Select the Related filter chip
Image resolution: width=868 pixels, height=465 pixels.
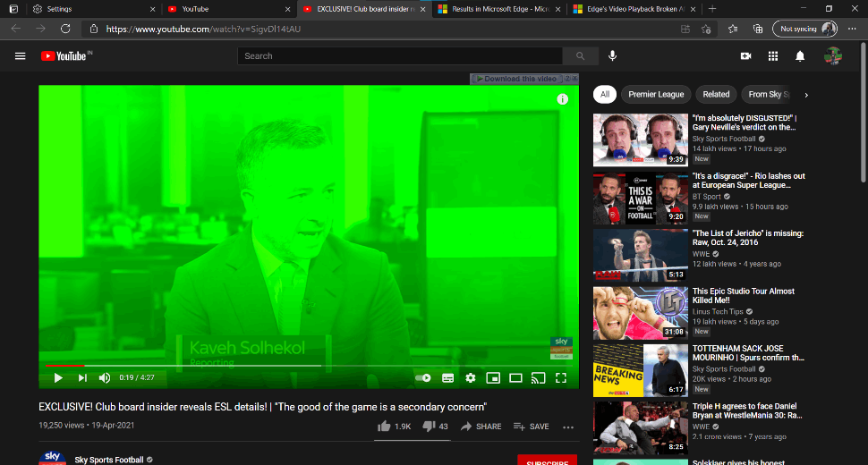(x=716, y=95)
